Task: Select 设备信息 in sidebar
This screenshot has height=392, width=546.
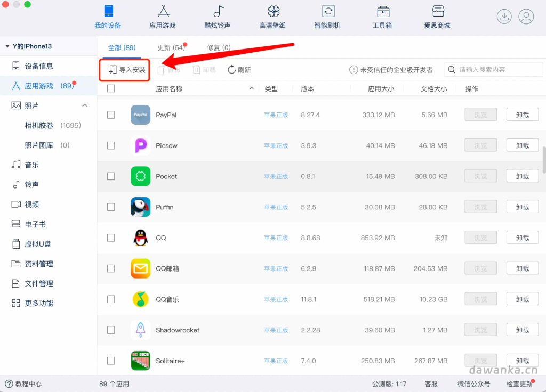Action: (x=49, y=66)
